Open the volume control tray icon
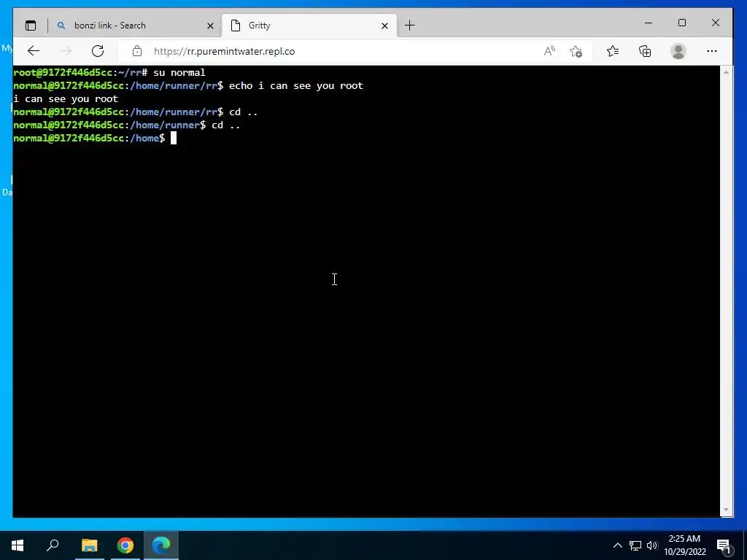747x560 pixels. pyautogui.click(x=652, y=545)
